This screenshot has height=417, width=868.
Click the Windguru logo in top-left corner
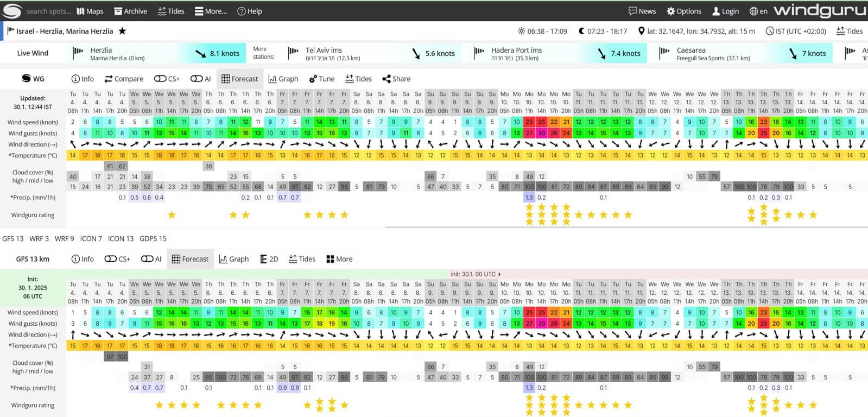(12, 11)
